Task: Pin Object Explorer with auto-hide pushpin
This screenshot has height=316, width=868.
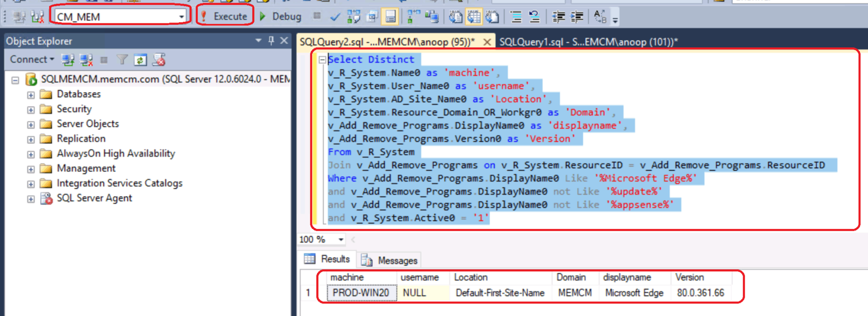Action: [x=271, y=41]
